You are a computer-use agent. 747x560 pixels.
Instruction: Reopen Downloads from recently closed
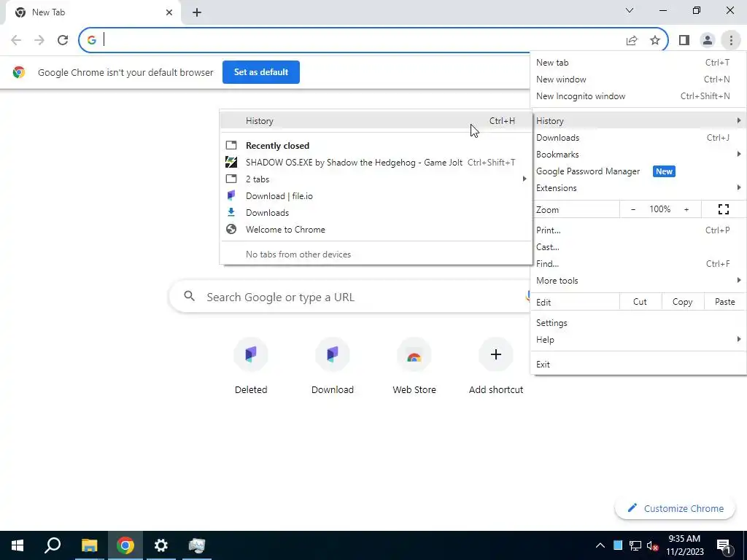(376, 212)
